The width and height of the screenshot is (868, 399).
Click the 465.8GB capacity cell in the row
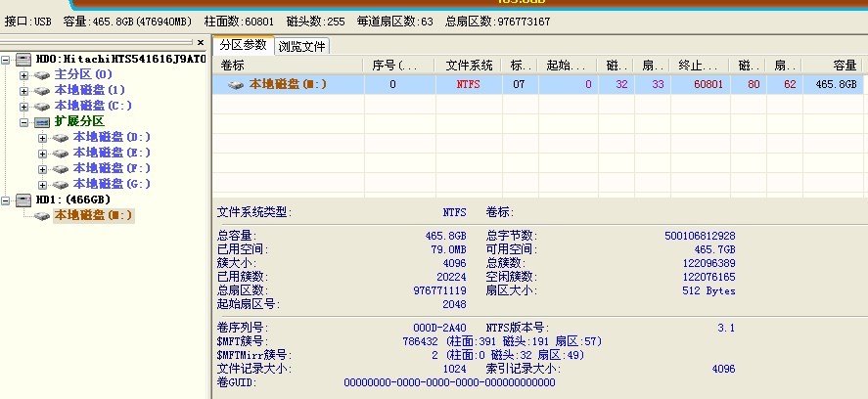[x=836, y=85]
